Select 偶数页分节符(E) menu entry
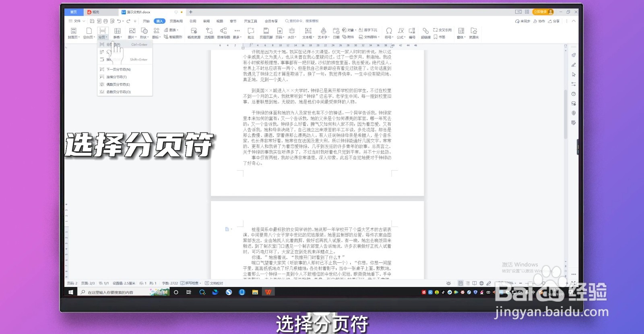 point(125,85)
